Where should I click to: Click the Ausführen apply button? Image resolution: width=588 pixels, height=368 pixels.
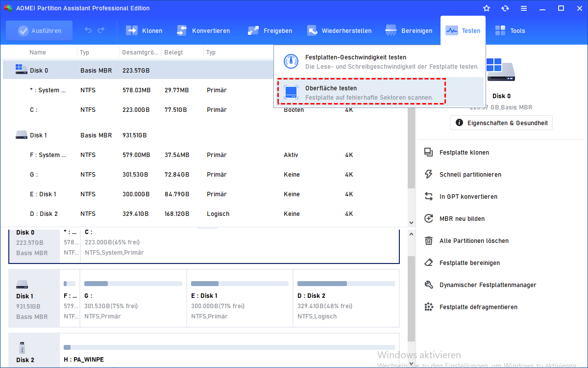(39, 30)
